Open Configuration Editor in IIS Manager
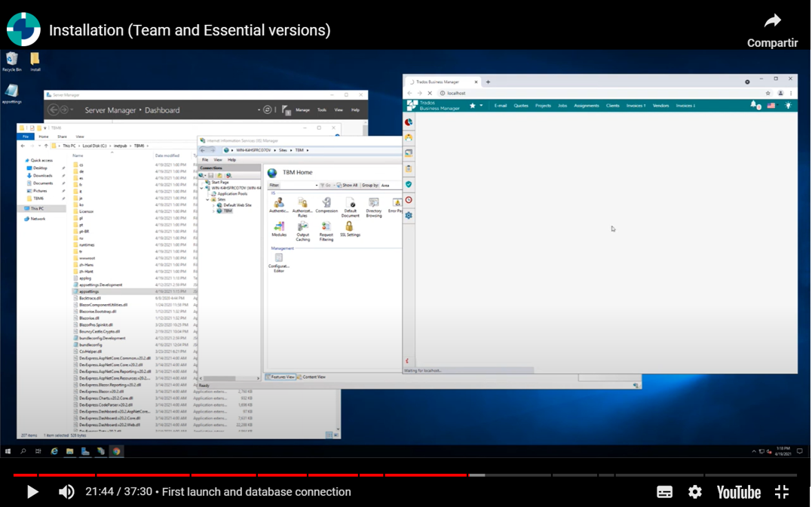812x507 pixels. 279,263
